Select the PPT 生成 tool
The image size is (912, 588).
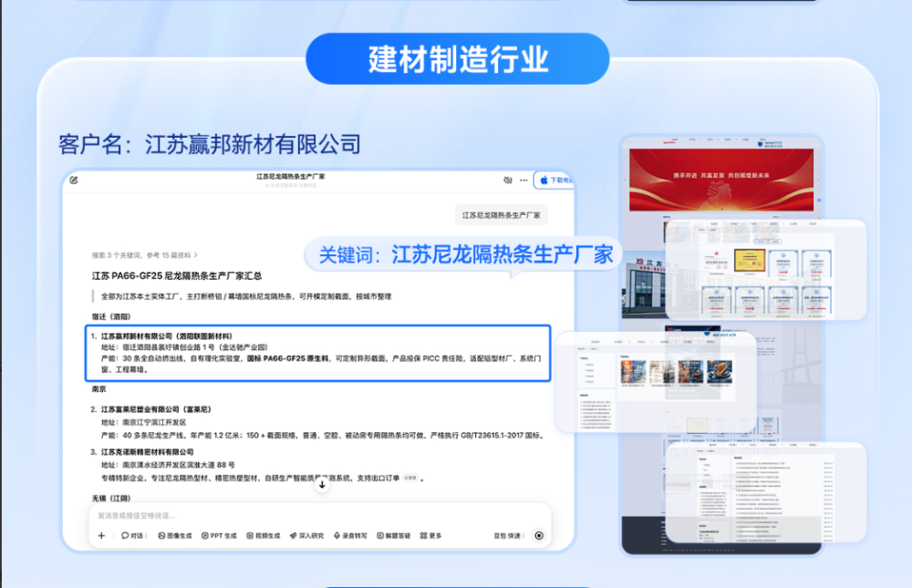point(219,536)
